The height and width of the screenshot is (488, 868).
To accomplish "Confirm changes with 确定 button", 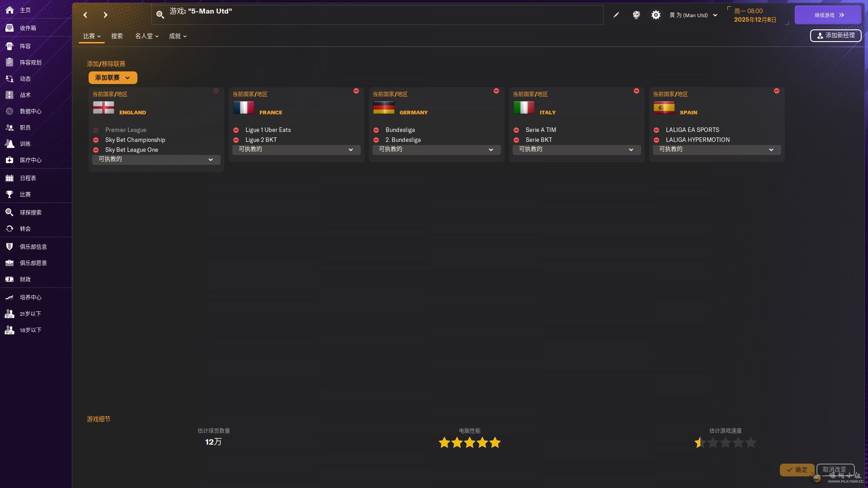I will [797, 470].
